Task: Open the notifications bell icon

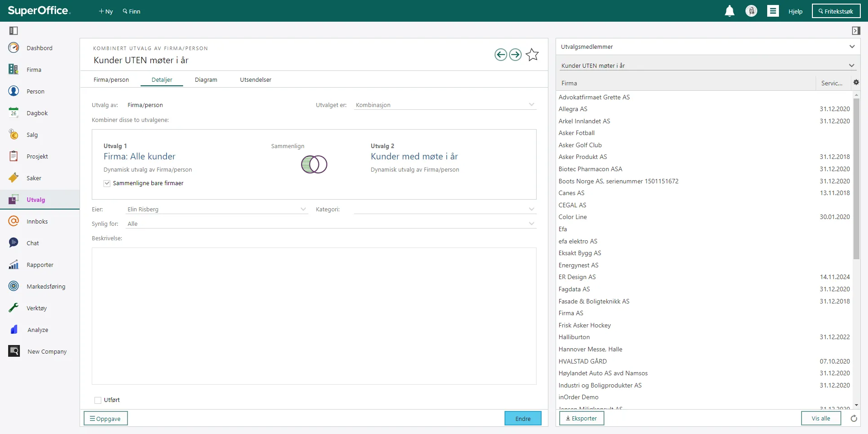Action: click(x=729, y=11)
